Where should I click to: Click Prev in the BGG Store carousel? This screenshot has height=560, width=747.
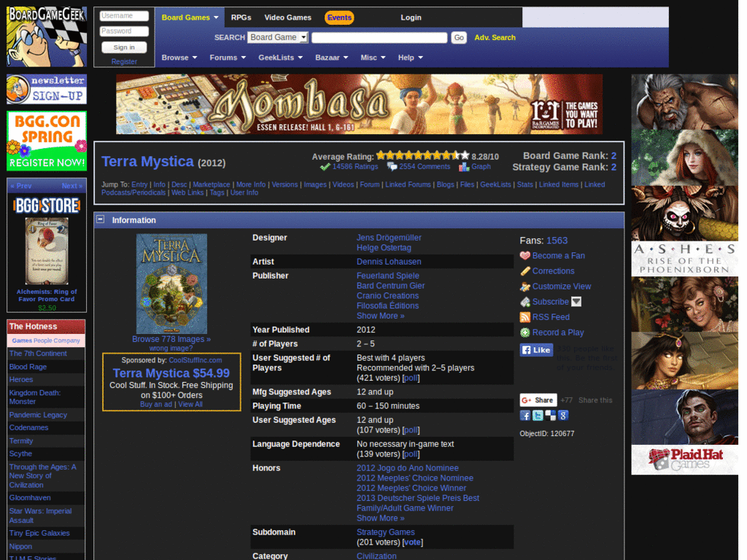[x=20, y=186]
